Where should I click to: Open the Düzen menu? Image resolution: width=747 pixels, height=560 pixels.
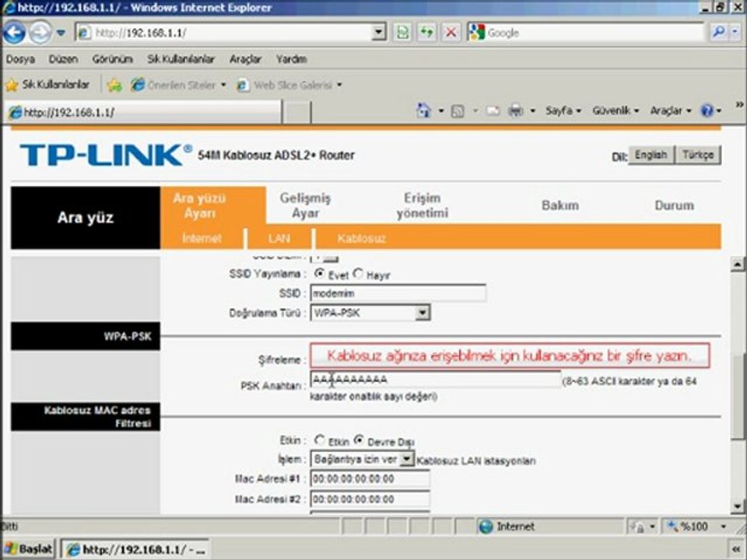[63, 59]
